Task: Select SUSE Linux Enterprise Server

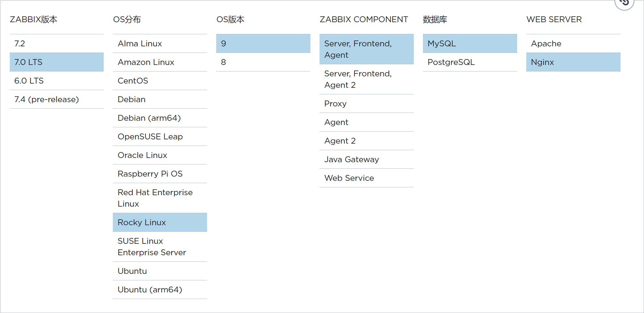Action: (160, 246)
